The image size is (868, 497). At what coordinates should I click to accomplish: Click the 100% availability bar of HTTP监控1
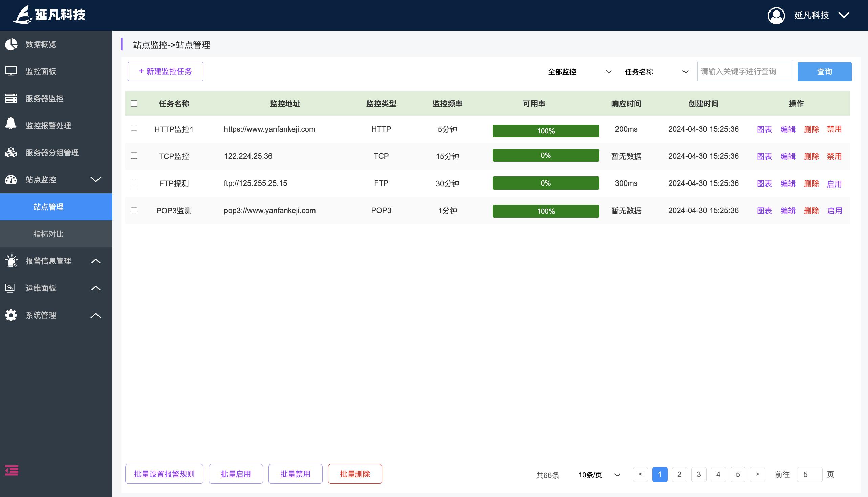[x=545, y=131]
